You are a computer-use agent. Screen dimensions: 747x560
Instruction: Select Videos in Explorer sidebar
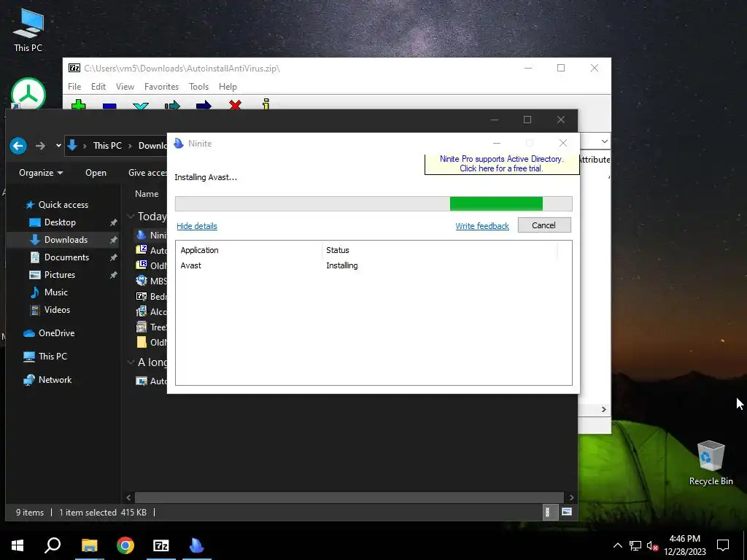(57, 310)
